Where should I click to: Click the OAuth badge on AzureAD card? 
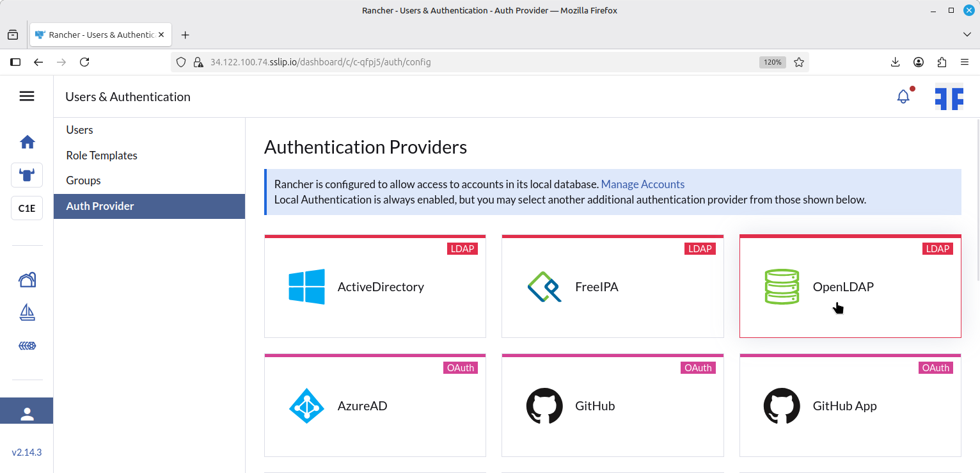(461, 367)
